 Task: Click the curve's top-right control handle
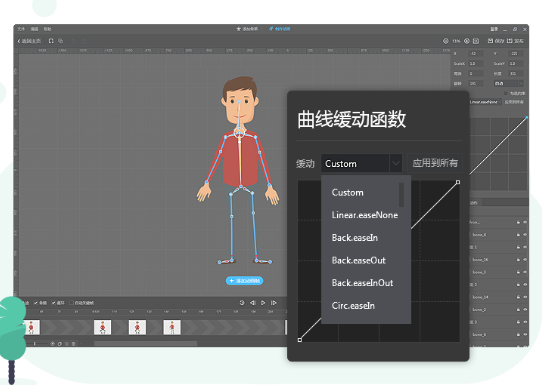point(458,182)
